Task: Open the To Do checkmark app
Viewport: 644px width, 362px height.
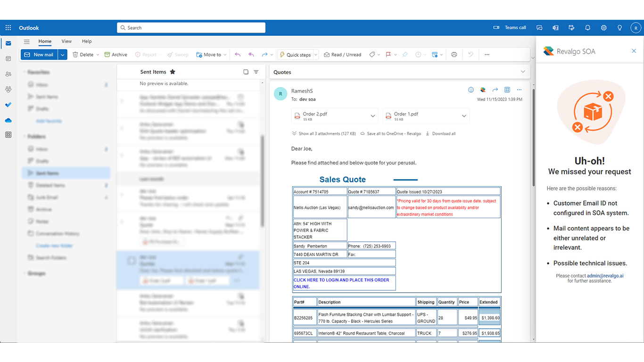Action: coord(8,105)
